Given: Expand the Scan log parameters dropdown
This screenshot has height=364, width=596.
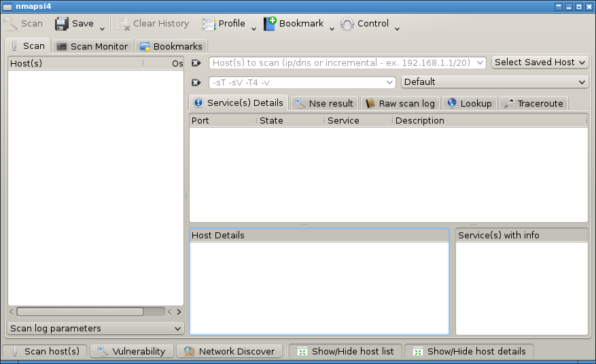Looking at the screenshot, I should click(x=96, y=328).
